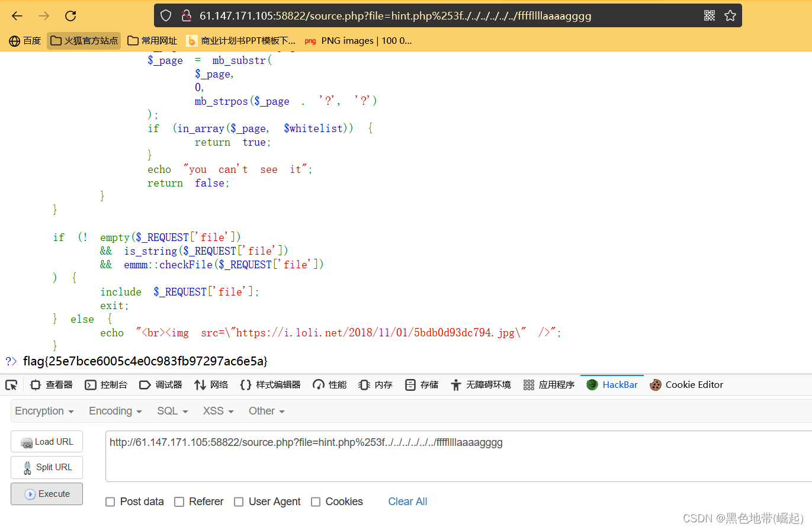Expand the XSS dropdown
The height and width of the screenshot is (530, 812).
click(x=219, y=411)
